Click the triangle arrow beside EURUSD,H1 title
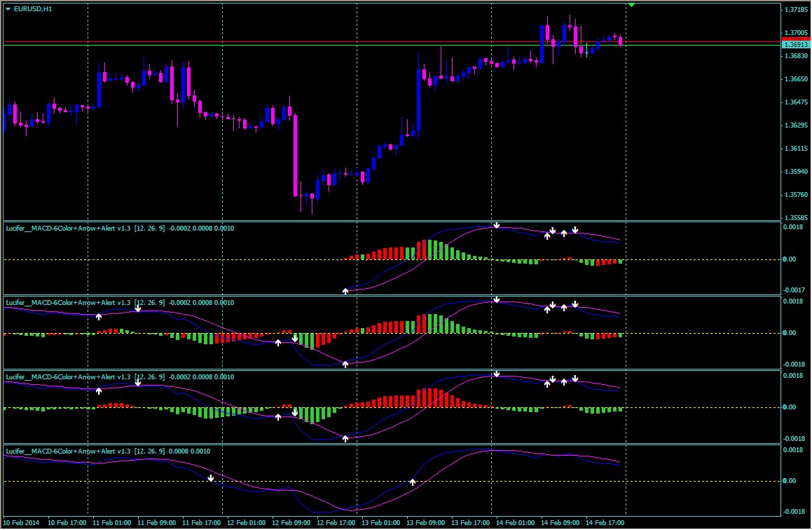This screenshot has height=530, width=812. pyautogui.click(x=8, y=8)
